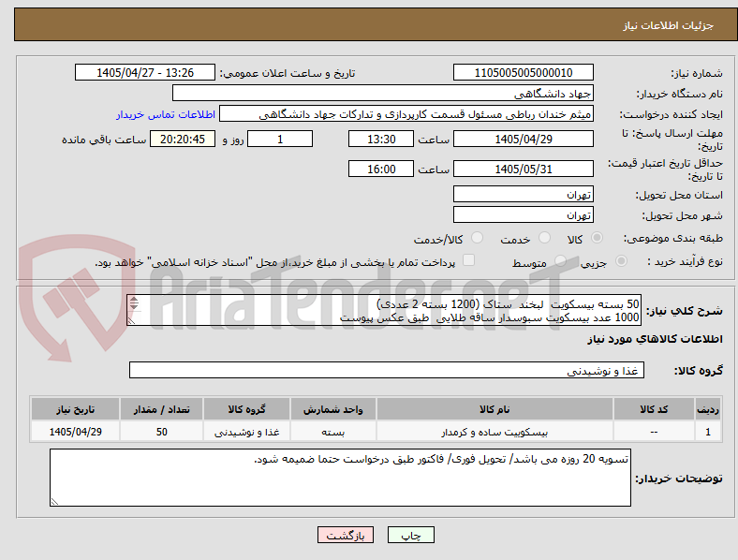Screen dimensions: 738x560
Task: Click the buyer notes text area
Action: [x=340, y=478]
